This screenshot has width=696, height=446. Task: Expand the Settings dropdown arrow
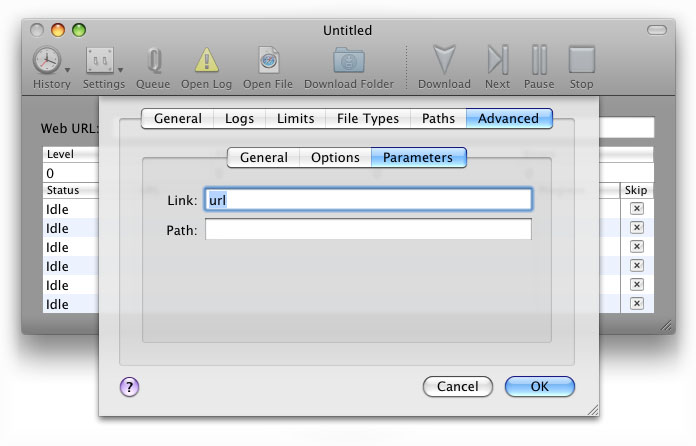pos(120,70)
